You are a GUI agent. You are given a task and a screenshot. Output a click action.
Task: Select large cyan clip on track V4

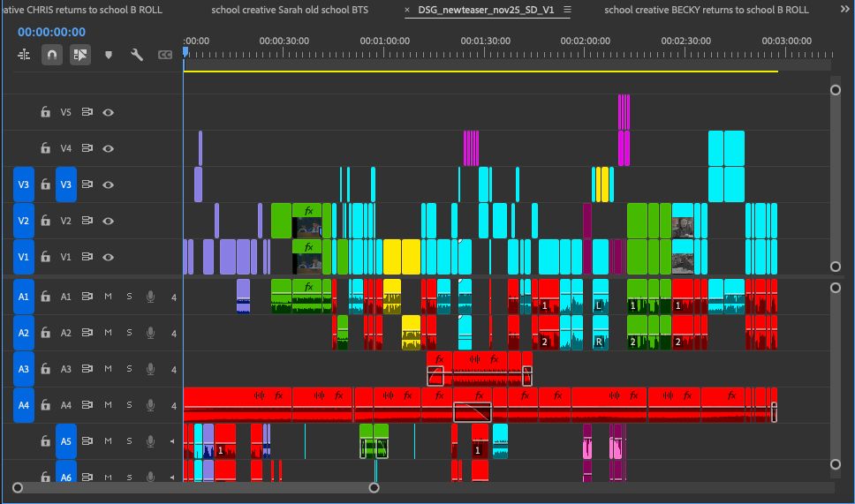[734, 148]
